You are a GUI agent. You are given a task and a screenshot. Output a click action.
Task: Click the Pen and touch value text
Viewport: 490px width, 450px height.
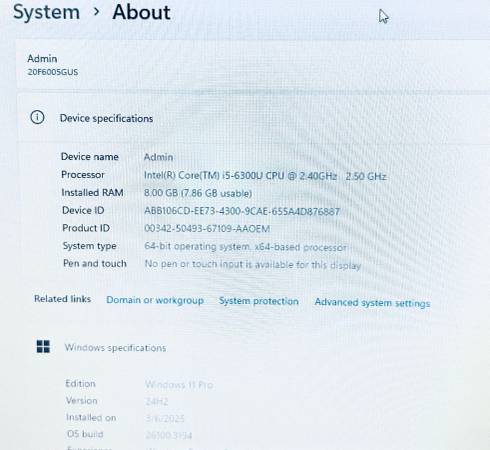(x=253, y=265)
